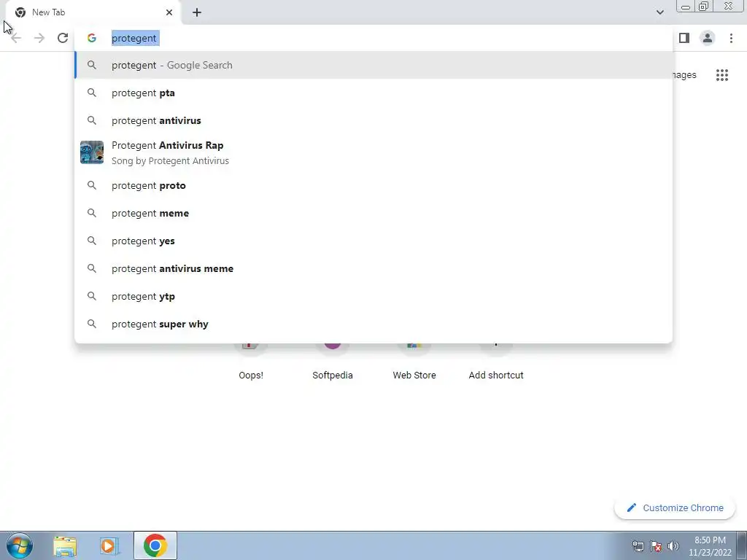747x560 pixels.
Task: Click the Google logo icon in the address bar
Action: (92, 38)
